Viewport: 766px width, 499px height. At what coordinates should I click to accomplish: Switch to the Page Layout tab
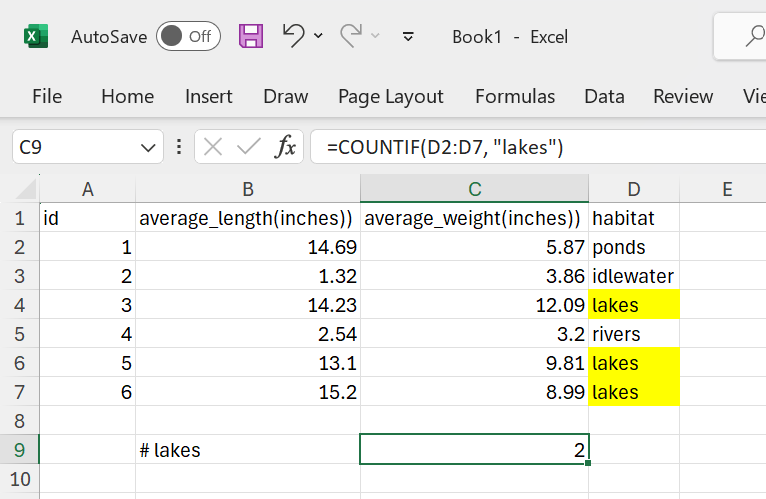click(390, 97)
